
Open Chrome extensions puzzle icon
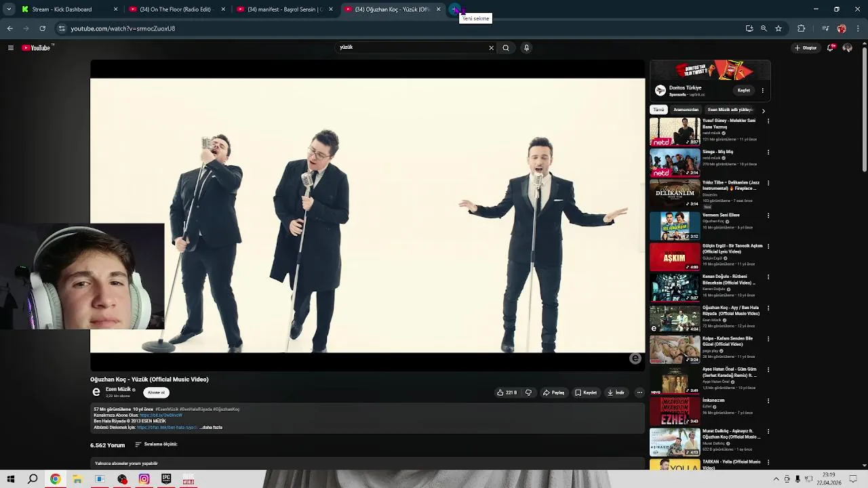click(x=801, y=28)
